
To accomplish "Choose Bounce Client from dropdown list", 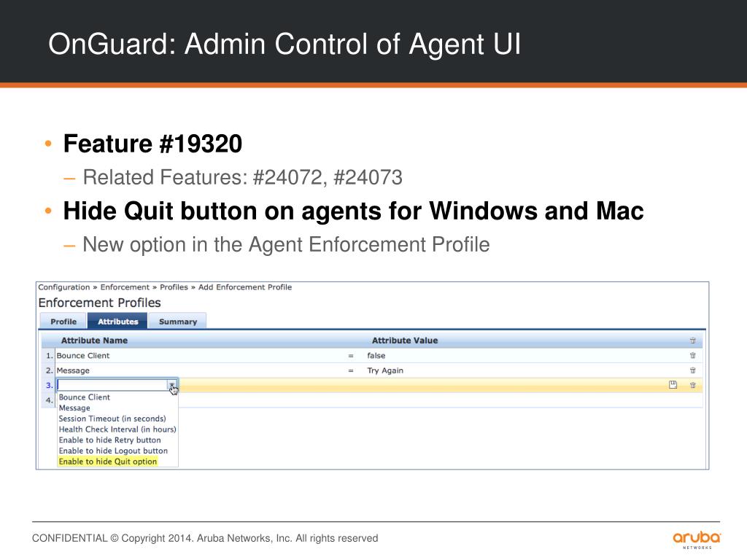I will point(85,397).
